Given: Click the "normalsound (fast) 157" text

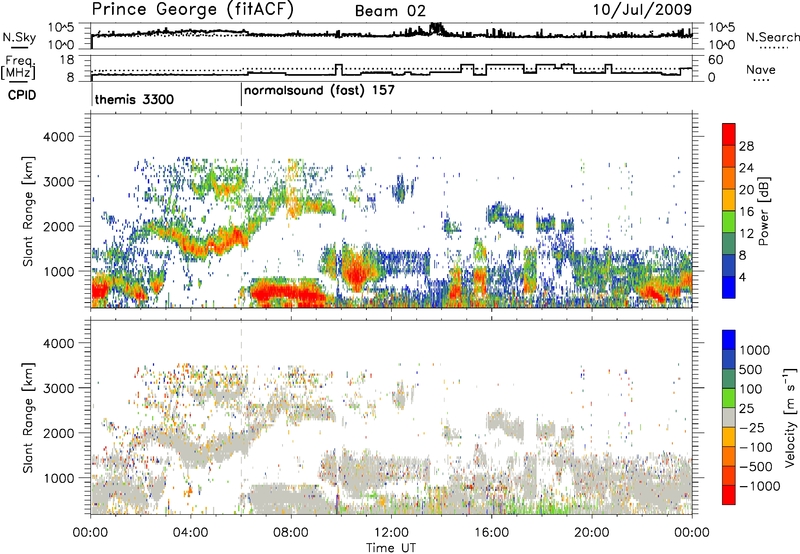Looking at the screenshot, I should click(x=319, y=91).
